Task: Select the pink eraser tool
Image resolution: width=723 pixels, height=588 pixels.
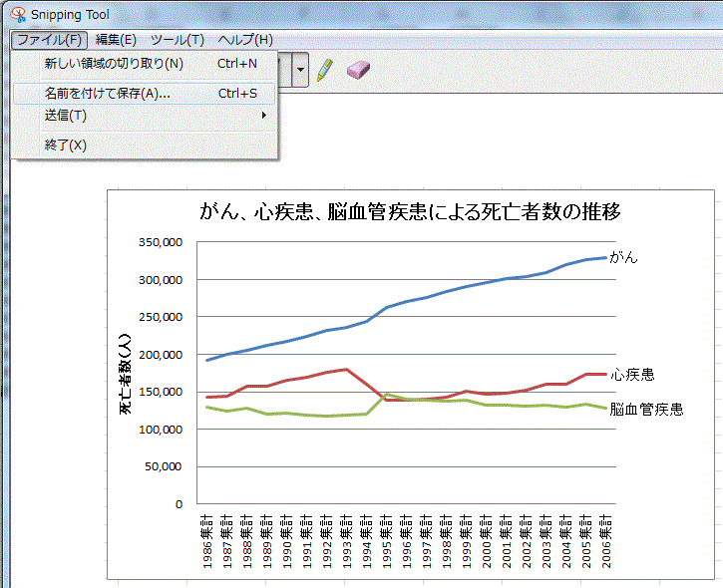Action: (x=358, y=70)
